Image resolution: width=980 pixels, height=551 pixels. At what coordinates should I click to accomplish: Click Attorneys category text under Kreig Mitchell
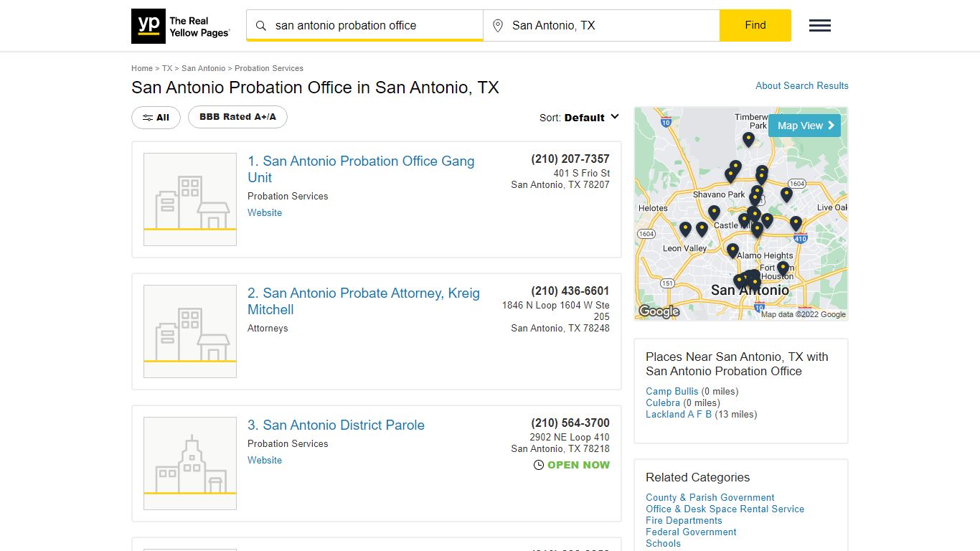pos(268,328)
